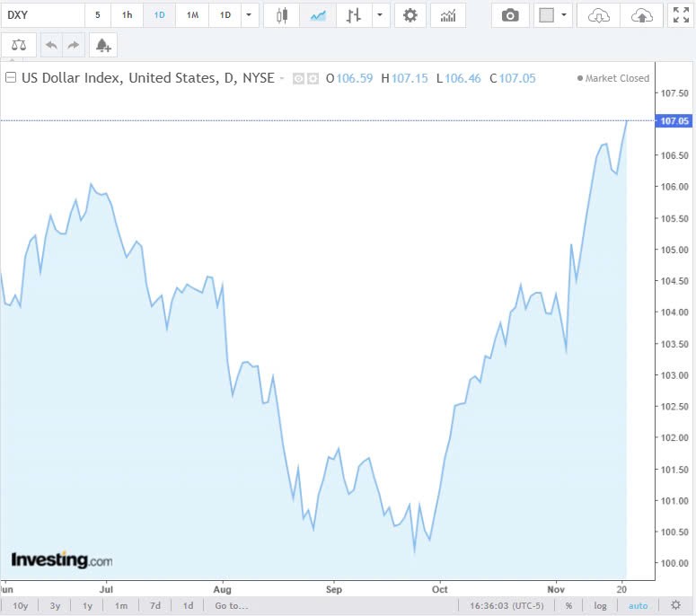Select the 1h interval button
Screen dimensions: 696x616
127,15
